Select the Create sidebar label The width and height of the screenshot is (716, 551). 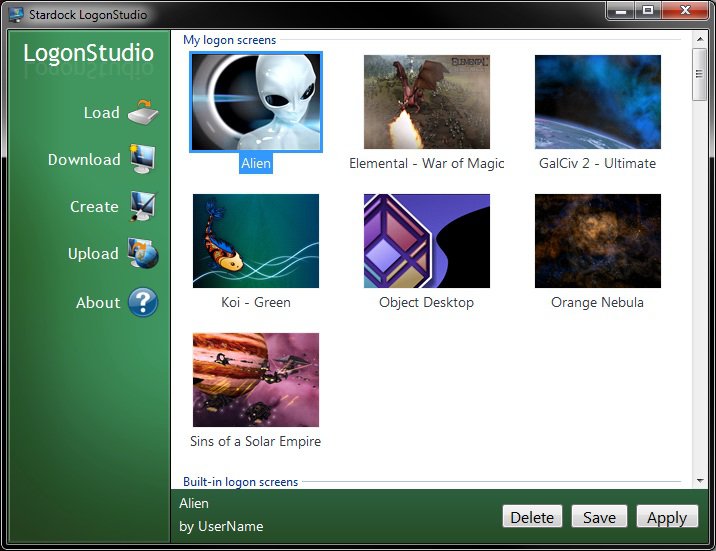click(x=94, y=206)
